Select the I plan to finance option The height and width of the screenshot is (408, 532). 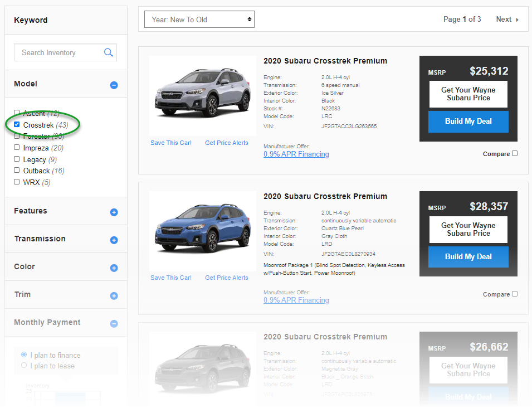click(24, 354)
